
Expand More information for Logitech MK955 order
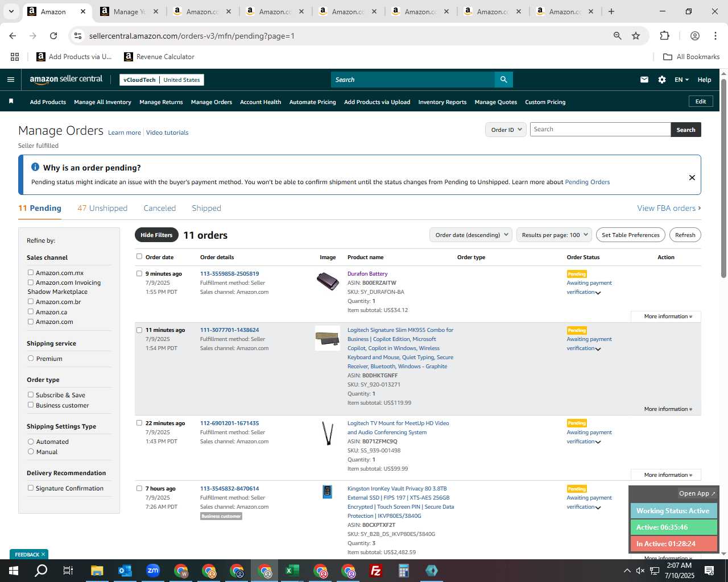[668, 409]
